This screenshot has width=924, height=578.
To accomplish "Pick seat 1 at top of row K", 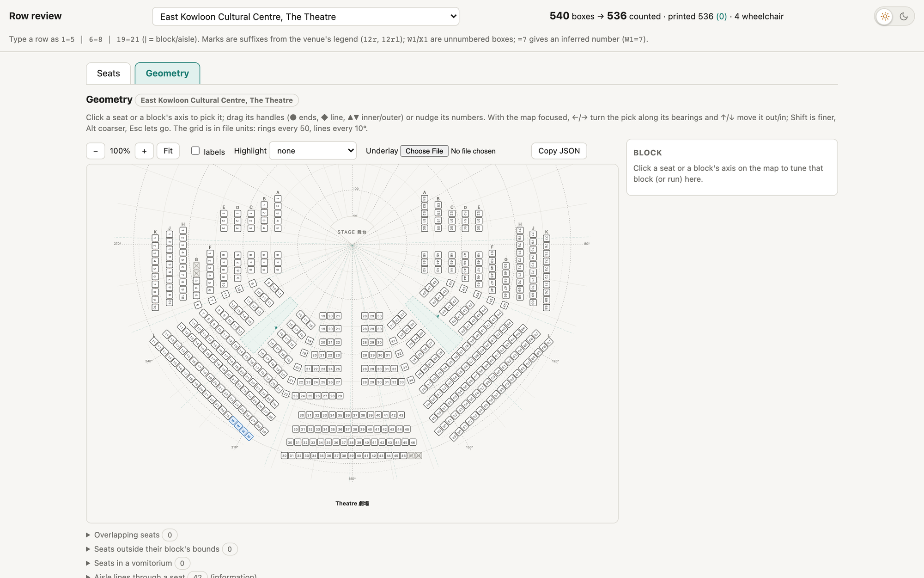I will tap(155, 238).
